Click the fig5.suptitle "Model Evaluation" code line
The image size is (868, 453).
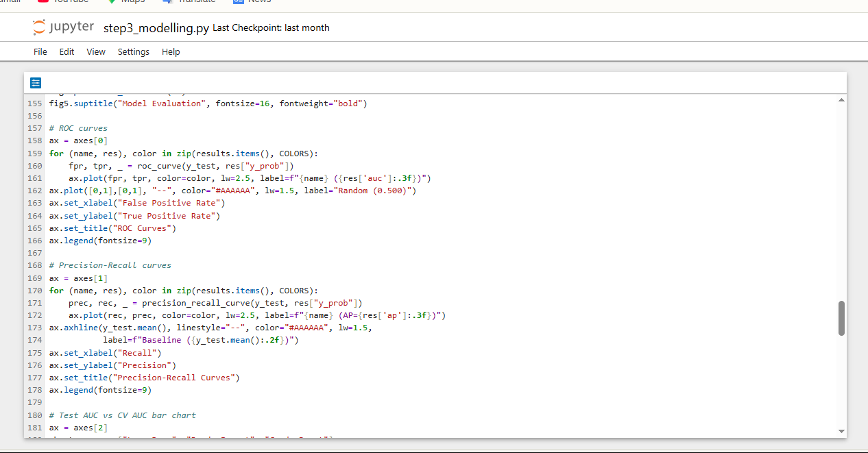208,103
